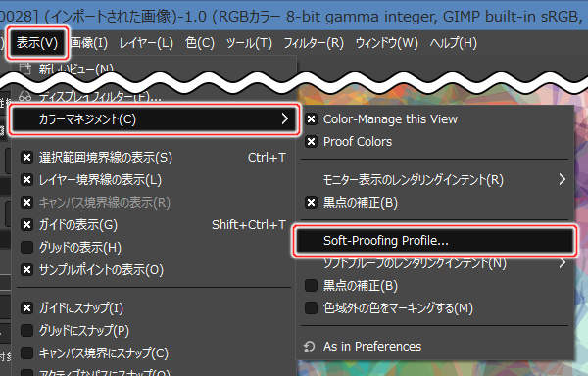Enable グリッドにスナップ(P) checkbox
This screenshot has height=376, width=588.
click(x=27, y=331)
